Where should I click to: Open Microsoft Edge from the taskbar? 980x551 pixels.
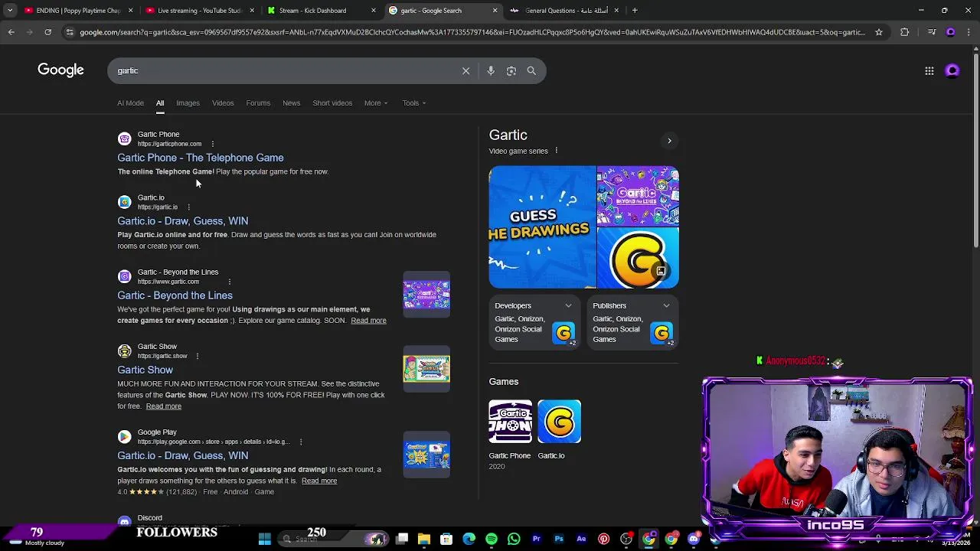tap(469, 539)
